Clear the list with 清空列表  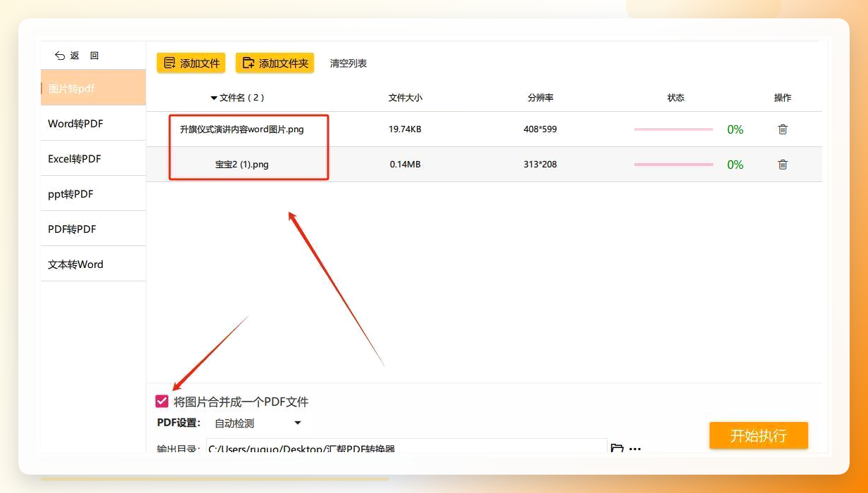(x=348, y=63)
